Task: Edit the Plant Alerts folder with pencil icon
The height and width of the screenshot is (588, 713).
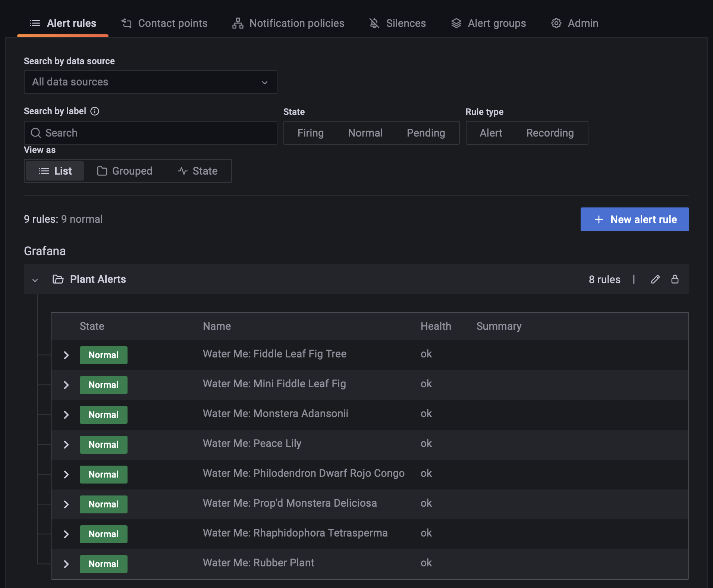Action: pos(655,279)
